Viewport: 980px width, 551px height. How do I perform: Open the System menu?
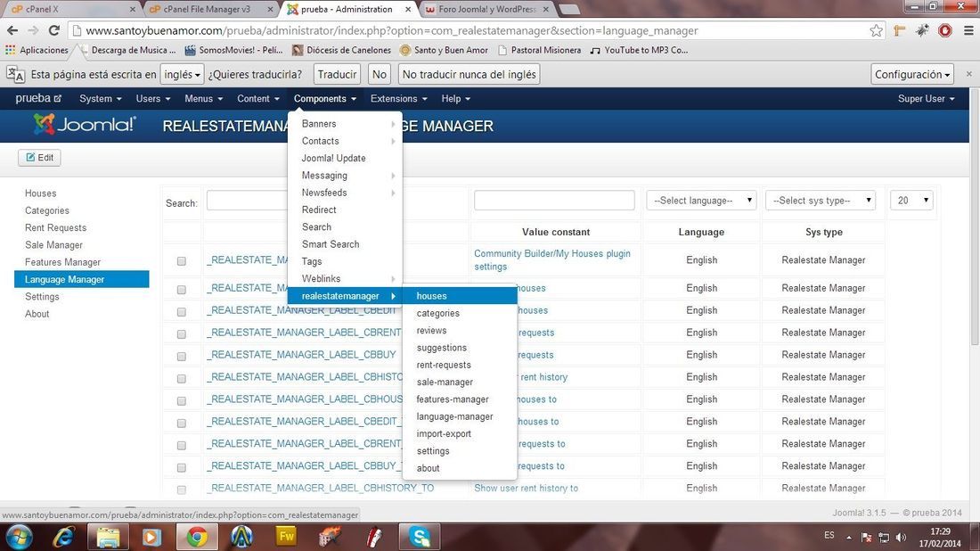100,98
